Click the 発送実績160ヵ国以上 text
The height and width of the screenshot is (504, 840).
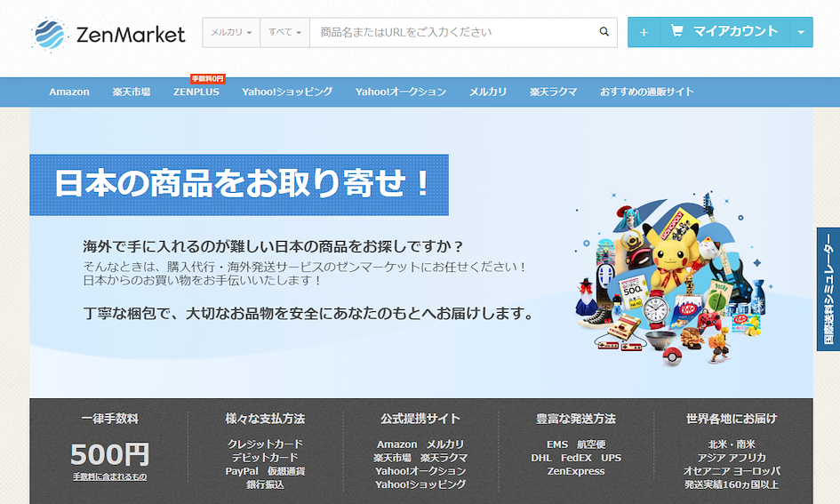click(732, 484)
